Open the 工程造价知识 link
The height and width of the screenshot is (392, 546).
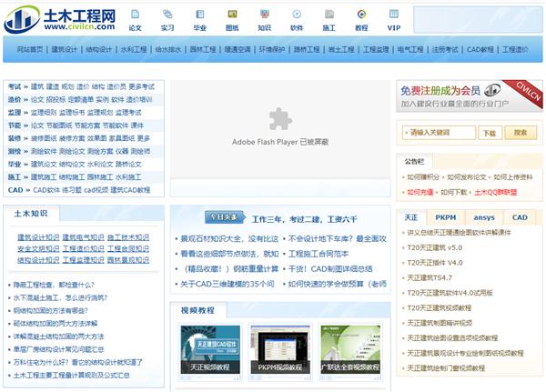83,248
